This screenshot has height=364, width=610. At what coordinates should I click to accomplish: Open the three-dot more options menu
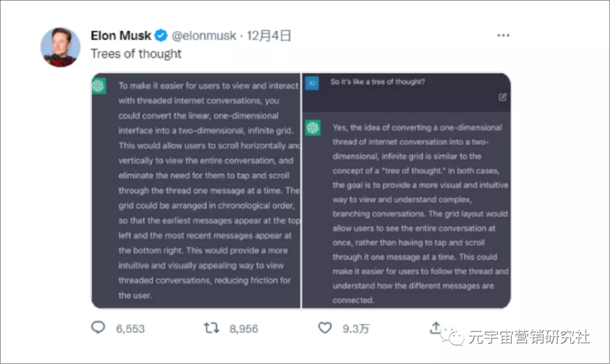pyautogui.click(x=503, y=35)
